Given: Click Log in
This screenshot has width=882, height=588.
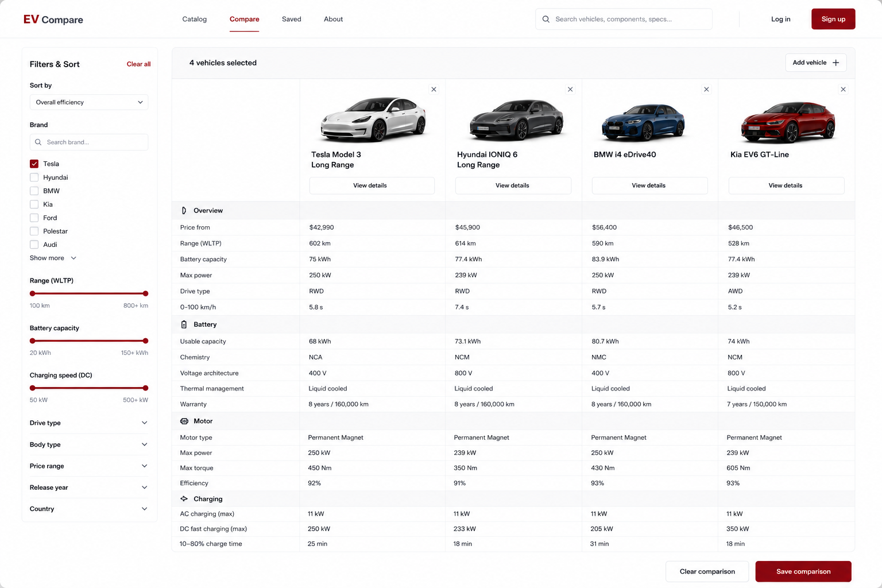Looking at the screenshot, I should pyautogui.click(x=781, y=19).
